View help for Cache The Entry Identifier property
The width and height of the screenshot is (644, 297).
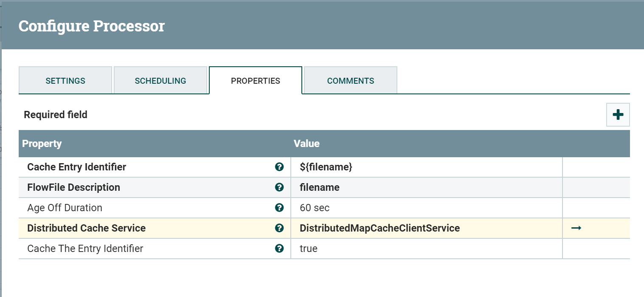tap(279, 249)
